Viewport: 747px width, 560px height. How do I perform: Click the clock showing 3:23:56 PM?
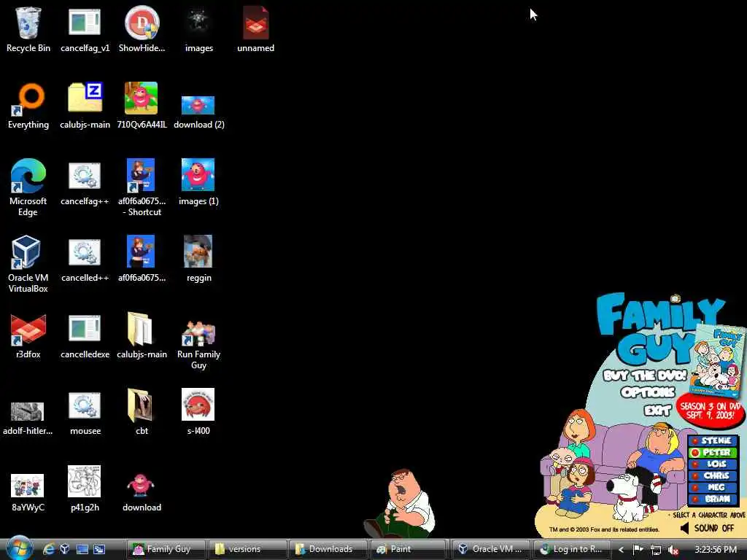tap(715, 550)
